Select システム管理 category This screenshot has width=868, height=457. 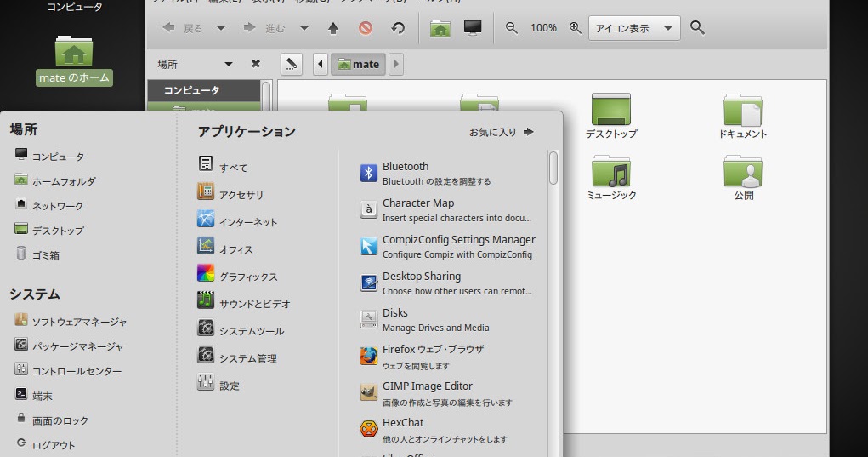pyautogui.click(x=237, y=356)
